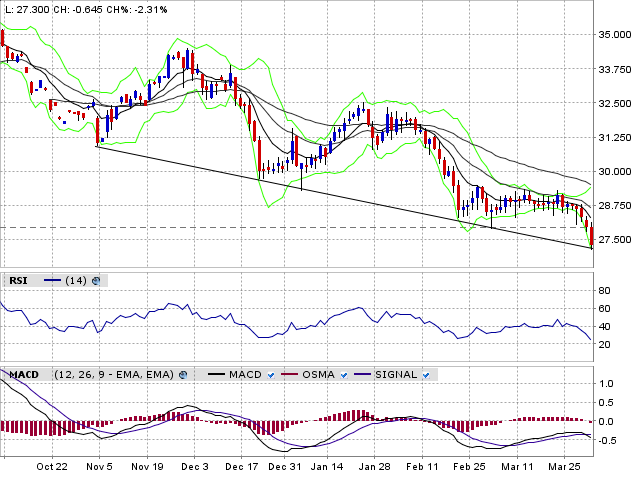Open the RSI period (14) parameter
Image resolution: width=640 pixels, height=480 pixels.
[75, 281]
